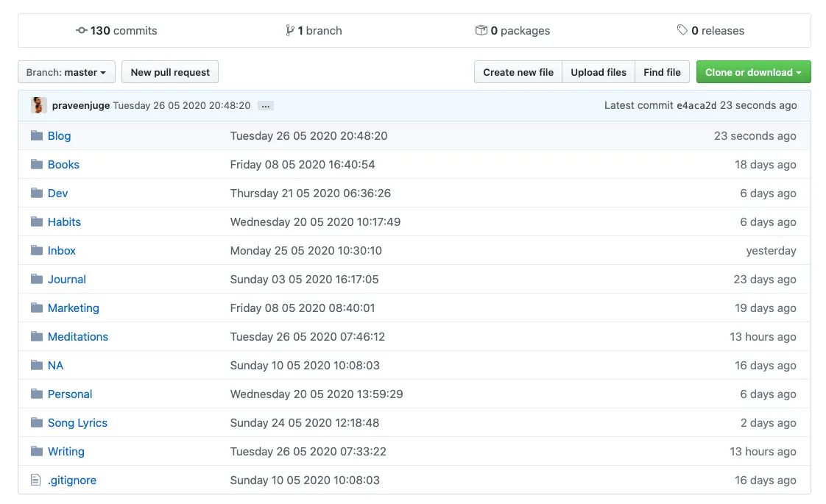This screenshot has width=826, height=504.
Task: Click the New pull request button
Action: point(170,72)
